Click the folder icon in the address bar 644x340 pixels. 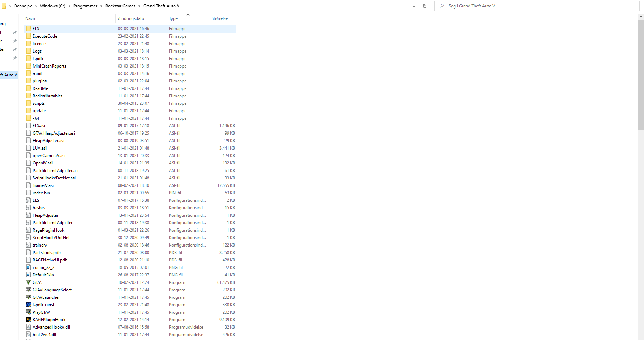pyautogui.click(x=4, y=6)
